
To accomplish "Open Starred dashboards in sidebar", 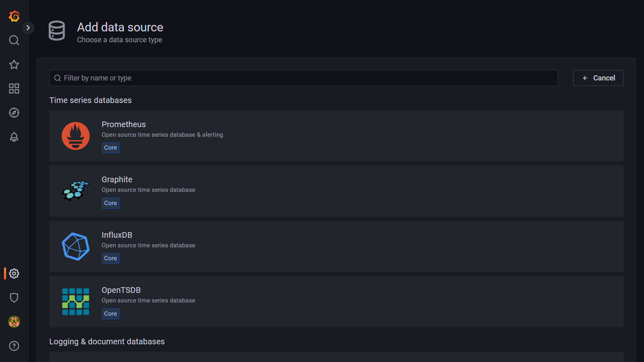I will tap(14, 64).
